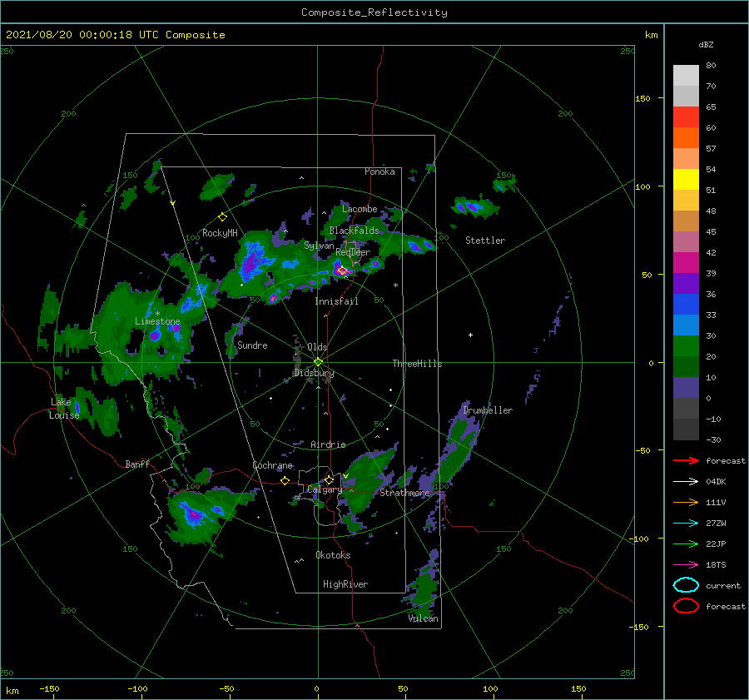The height and width of the screenshot is (700, 749).
Task: Click the red forecast ellipse icon
Action: 686,606
